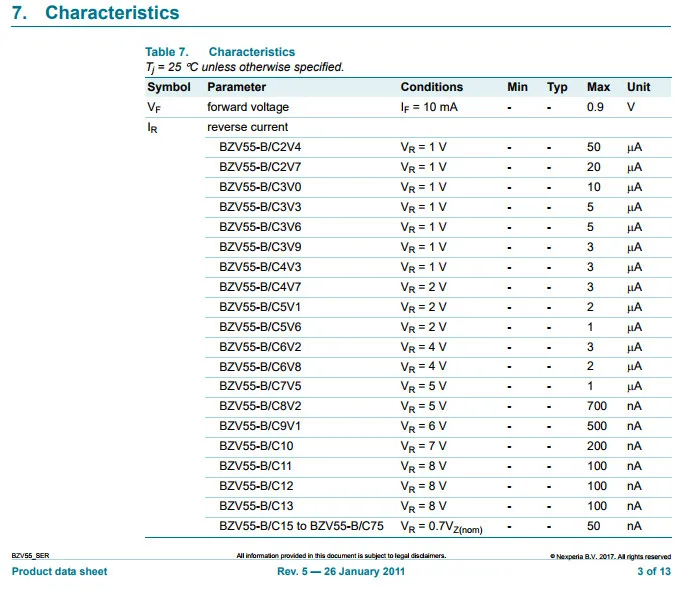Click the 'Tj = 25 °C unless otherwise specified' note
This screenshot has width=685, height=589.
[x=245, y=67]
